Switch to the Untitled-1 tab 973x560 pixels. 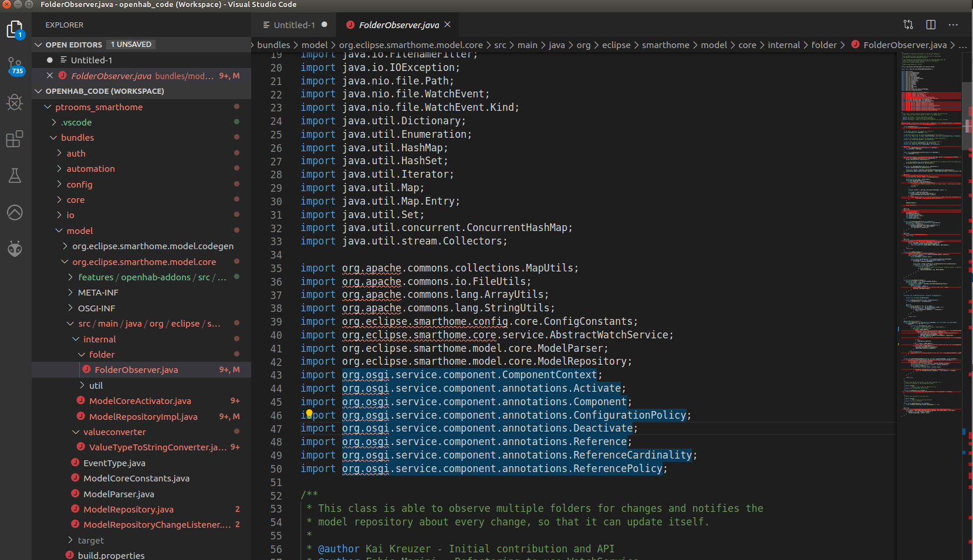pos(294,25)
